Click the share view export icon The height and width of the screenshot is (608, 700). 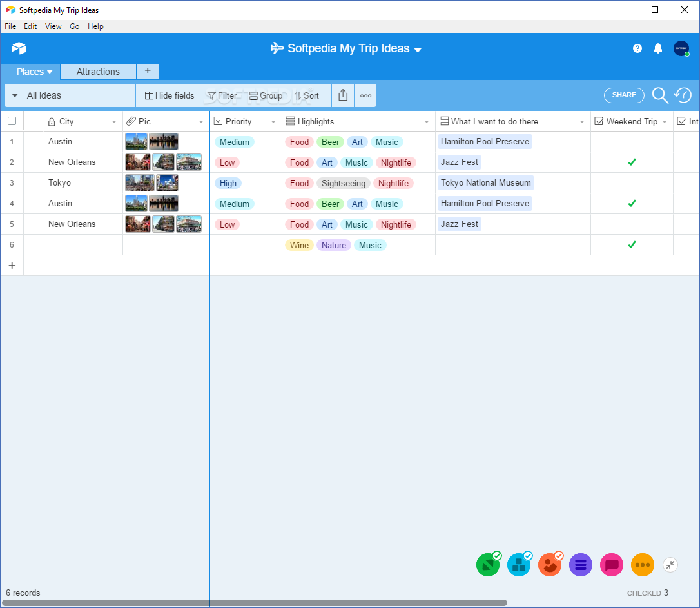tap(343, 95)
